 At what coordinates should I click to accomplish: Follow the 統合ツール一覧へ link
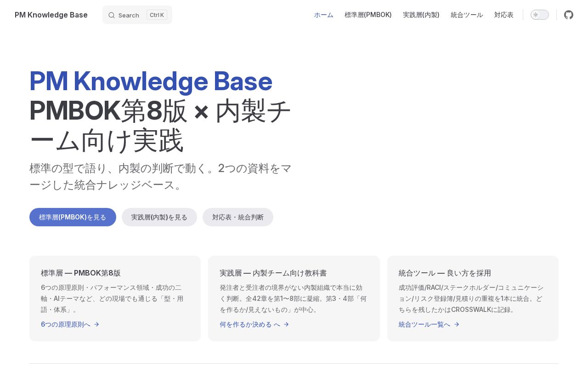[x=429, y=324]
